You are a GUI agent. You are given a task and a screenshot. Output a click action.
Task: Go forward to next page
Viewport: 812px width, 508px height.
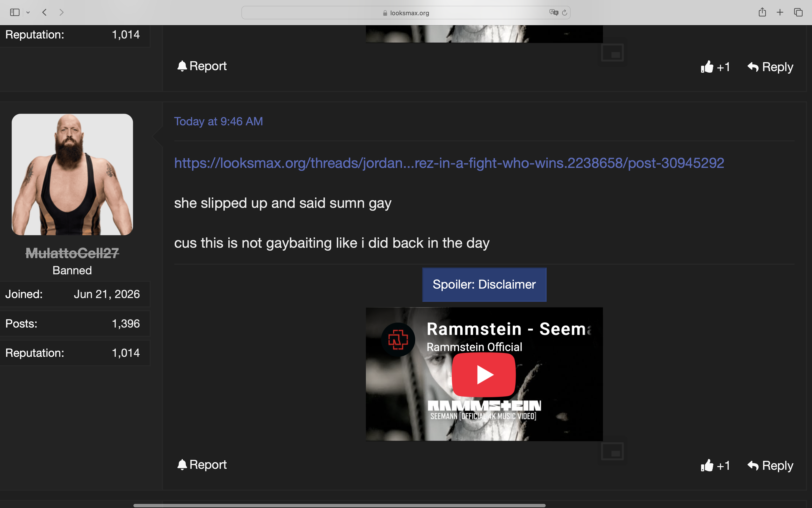click(61, 12)
